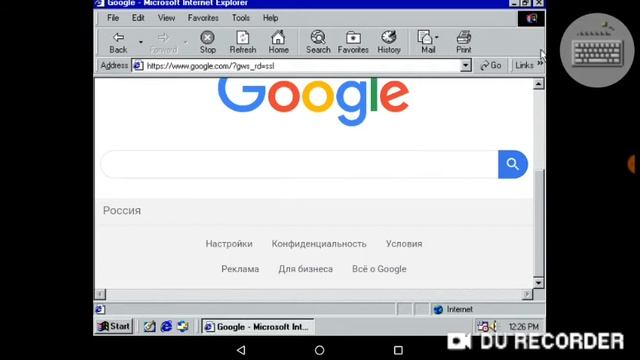This screenshot has height=360, width=640.
Task: Open the Mail button dropdown arrow
Action: [x=437, y=37]
